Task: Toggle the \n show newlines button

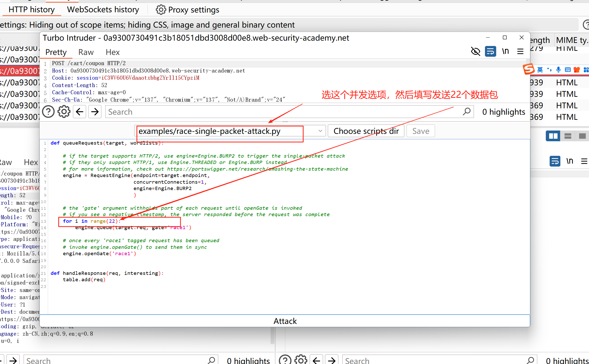Action: coord(505,52)
